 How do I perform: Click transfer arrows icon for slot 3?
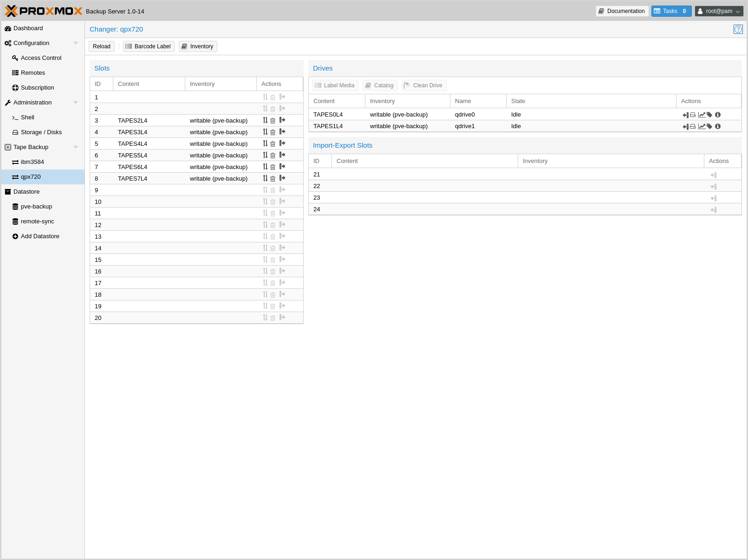click(265, 120)
